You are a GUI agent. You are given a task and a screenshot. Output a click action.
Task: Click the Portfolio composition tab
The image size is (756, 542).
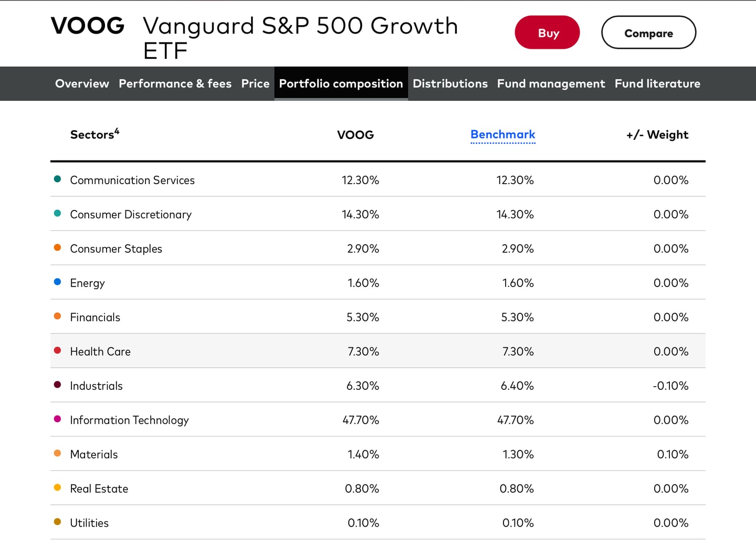click(341, 83)
